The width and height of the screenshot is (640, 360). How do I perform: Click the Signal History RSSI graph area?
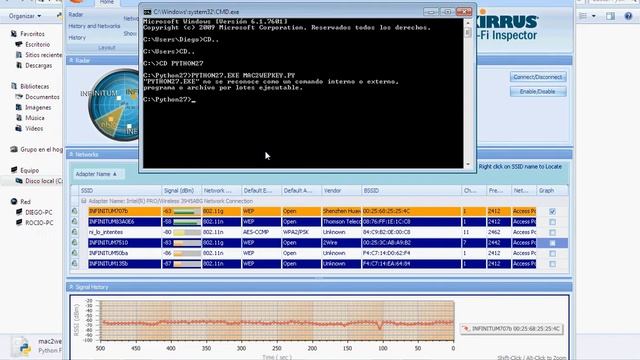(x=277, y=320)
